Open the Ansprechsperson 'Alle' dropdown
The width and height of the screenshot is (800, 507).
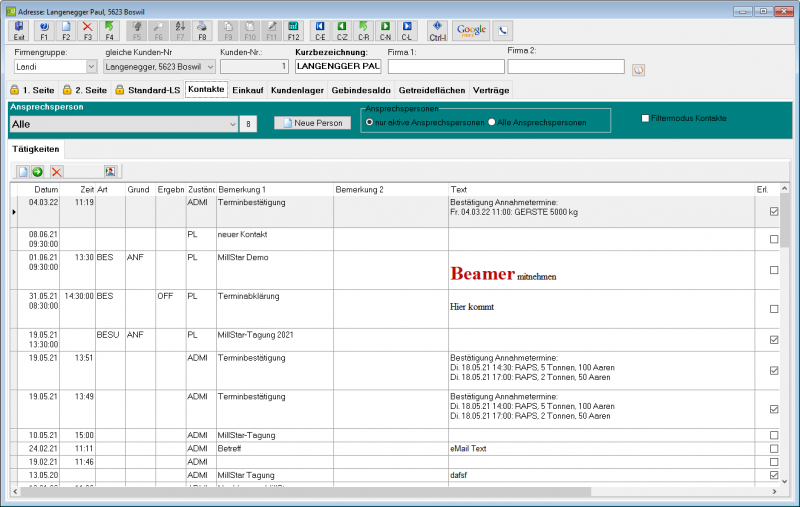232,124
